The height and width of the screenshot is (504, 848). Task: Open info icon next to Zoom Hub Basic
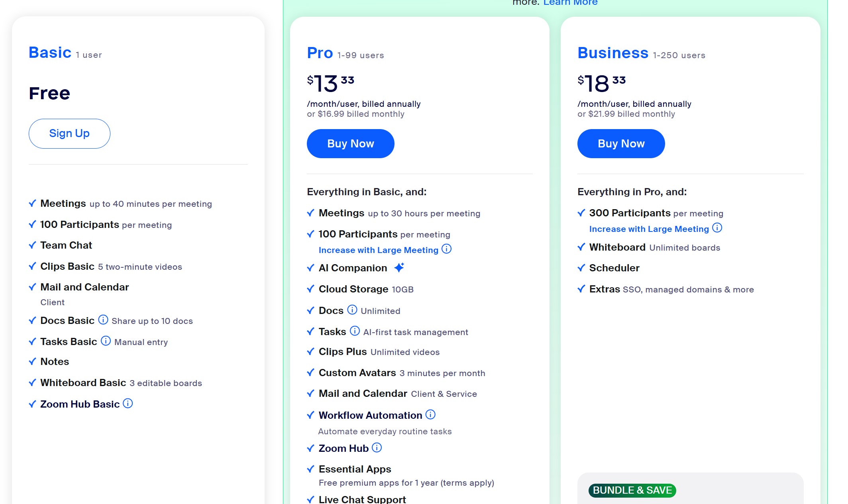[x=128, y=404]
